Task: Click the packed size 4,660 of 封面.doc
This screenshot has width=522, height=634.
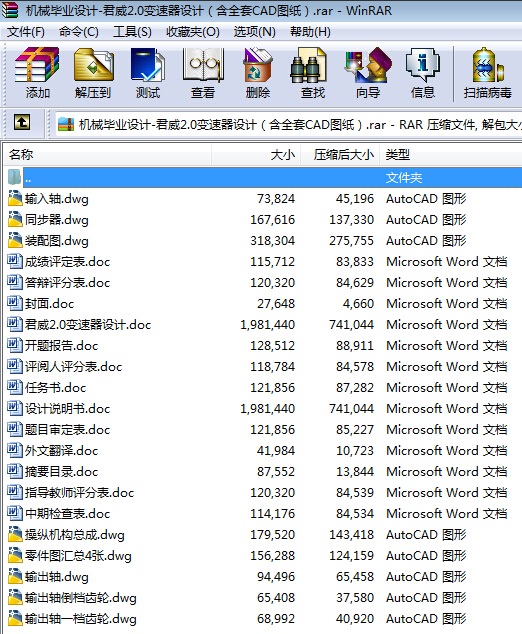Action: pyautogui.click(x=358, y=304)
